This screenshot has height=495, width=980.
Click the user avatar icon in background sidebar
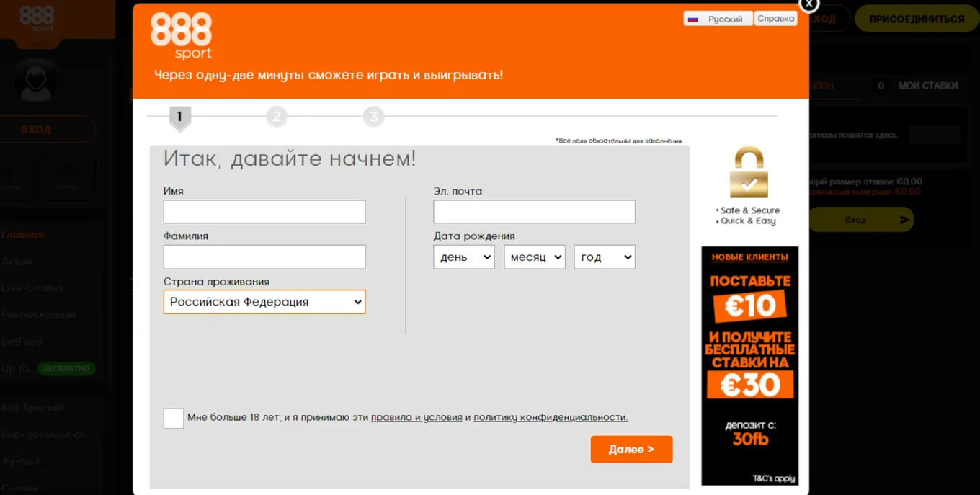pyautogui.click(x=35, y=80)
